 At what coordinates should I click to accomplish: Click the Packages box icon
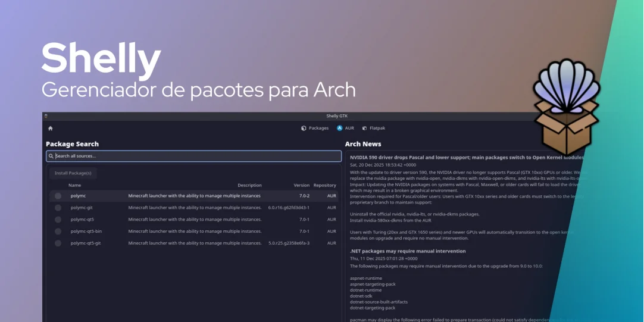coord(304,128)
